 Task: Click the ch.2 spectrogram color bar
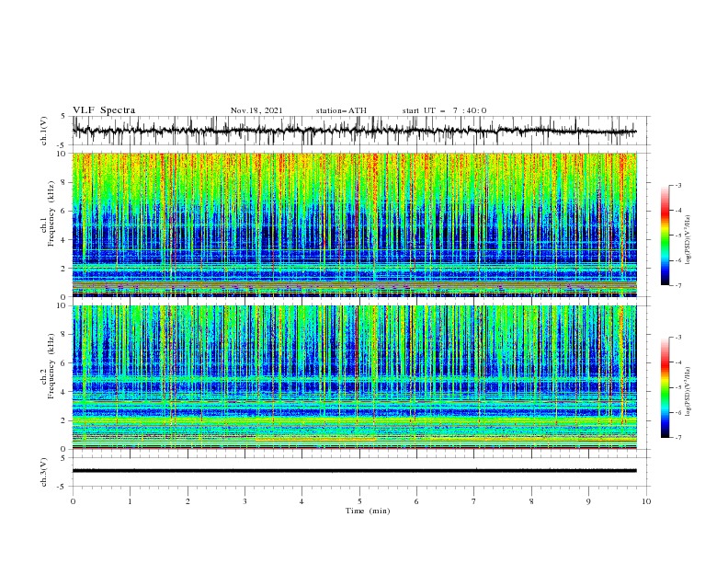(665, 387)
